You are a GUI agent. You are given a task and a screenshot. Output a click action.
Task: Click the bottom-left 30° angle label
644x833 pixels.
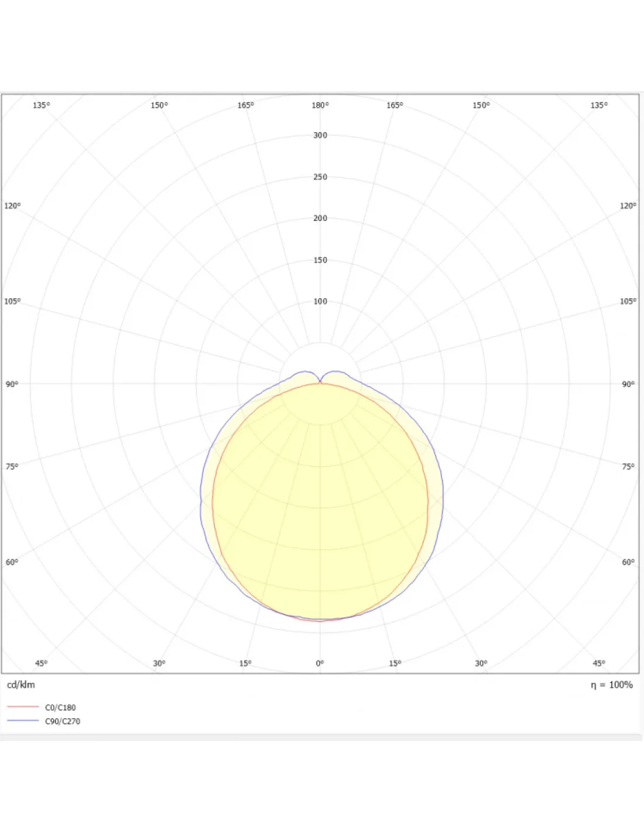(159, 664)
